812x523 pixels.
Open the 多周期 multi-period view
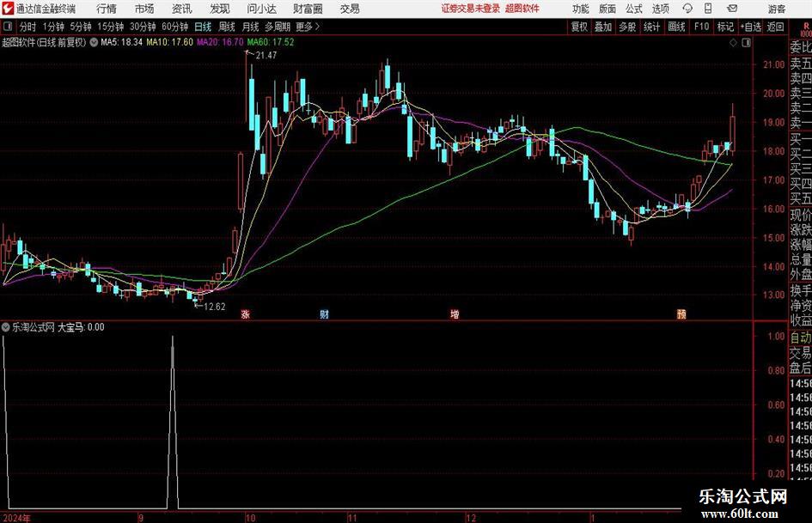[x=278, y=27]
